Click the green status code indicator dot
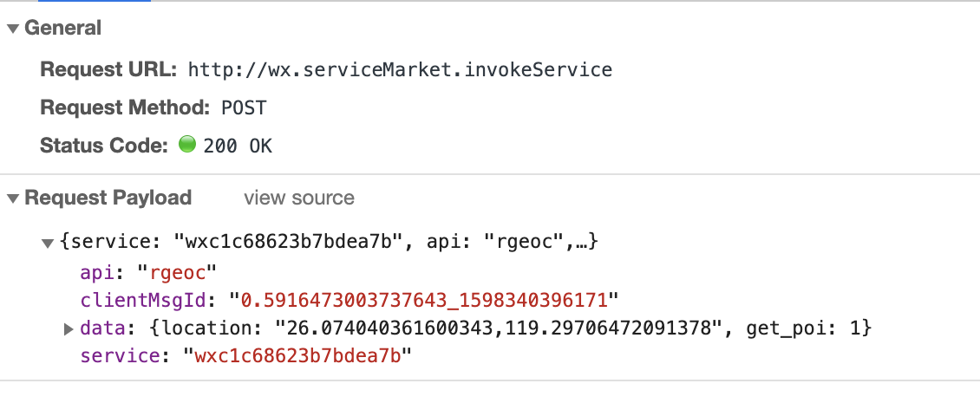 coord(186,145)
